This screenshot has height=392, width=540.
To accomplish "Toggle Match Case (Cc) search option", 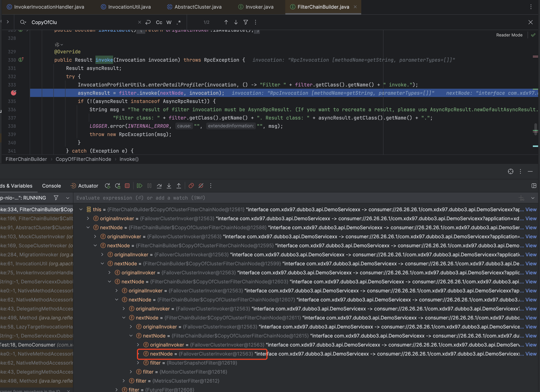I will (159, 22).
